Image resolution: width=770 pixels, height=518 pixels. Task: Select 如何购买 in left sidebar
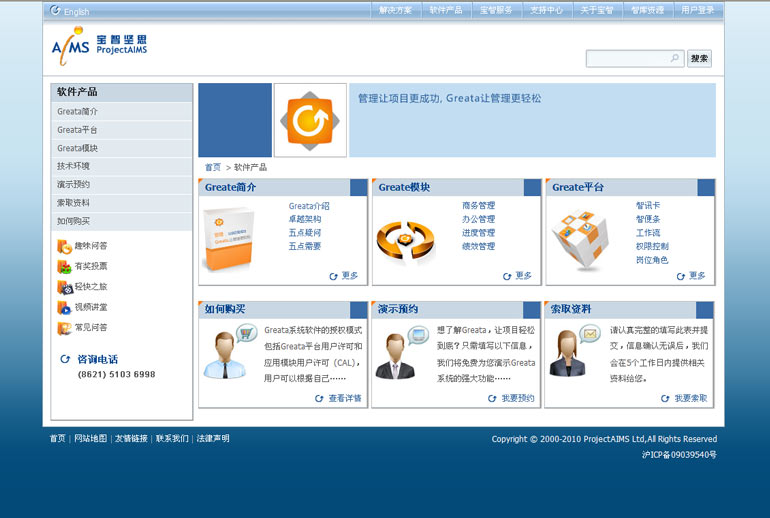121,221
